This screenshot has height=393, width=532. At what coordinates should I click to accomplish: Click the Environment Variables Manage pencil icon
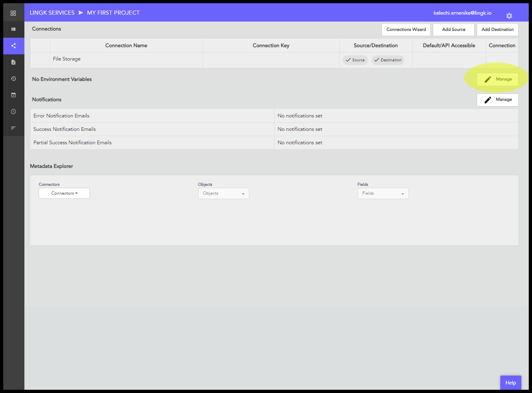coord(488,79)
